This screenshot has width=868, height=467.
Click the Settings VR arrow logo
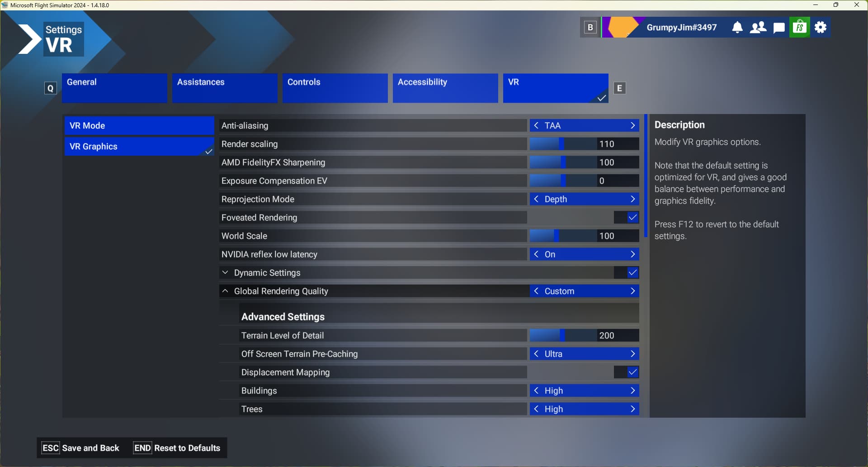click(30, 39)
